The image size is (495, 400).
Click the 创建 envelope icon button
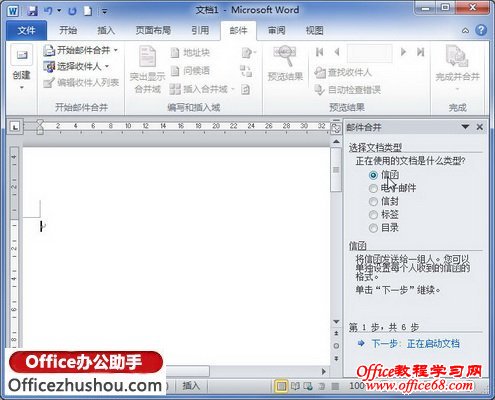tap(22, 55)
